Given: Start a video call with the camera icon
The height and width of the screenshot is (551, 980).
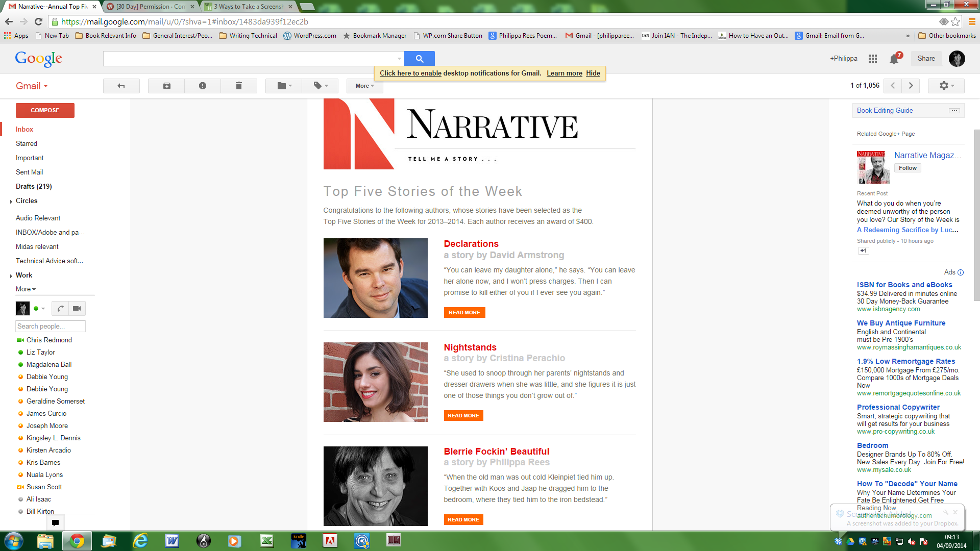Looking at the screenshot, I should click(77, 308).
